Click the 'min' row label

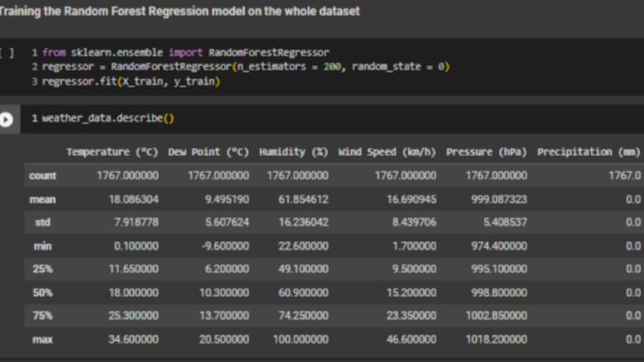coord(43,246)
